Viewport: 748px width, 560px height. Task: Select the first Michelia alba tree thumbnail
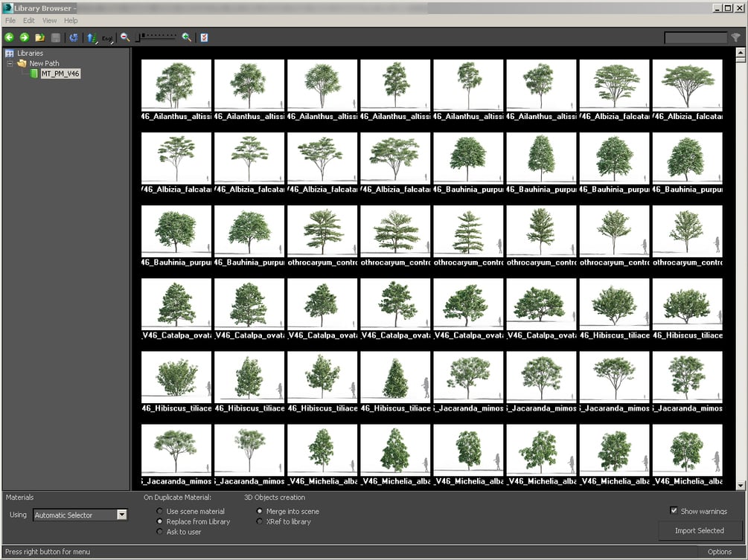click(x=322, y=451)
